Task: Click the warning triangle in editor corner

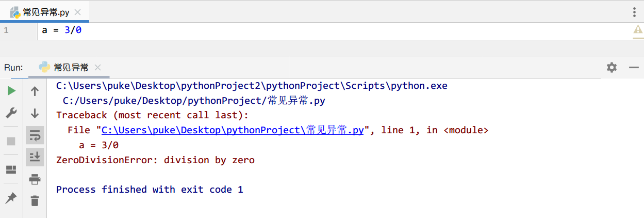Action: 638,31
